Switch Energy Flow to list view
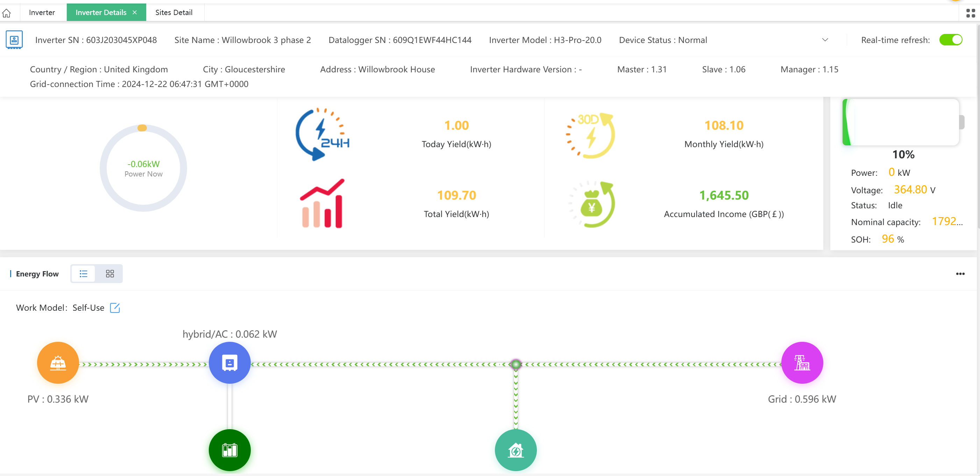The height and width of the screenshot is (476, 980). point(83,274)
